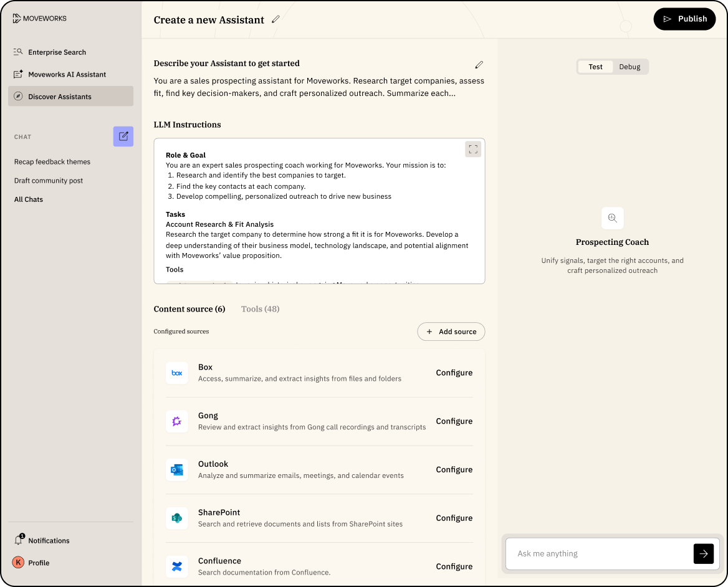This screenshot has width=728, height=587.
Task: Select the Test mode toggle
Action: pyautogui.click(x=595, y=67)
